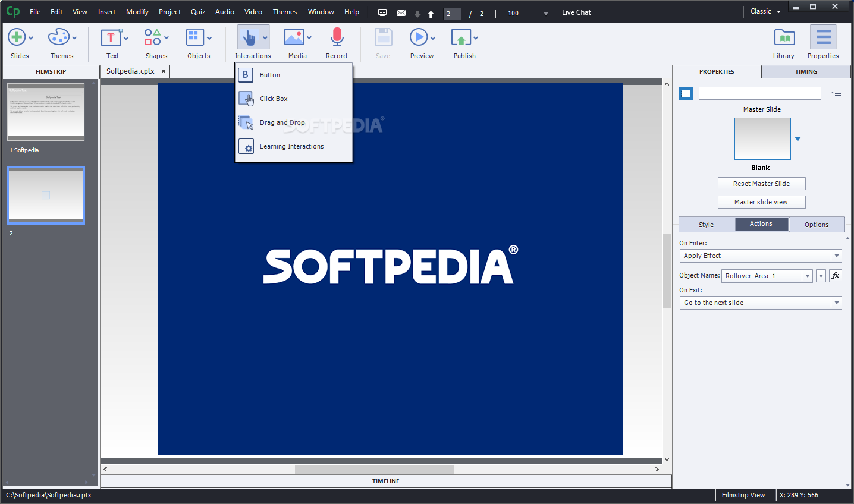Click the Slides plus icon
The height and width of the screenshot is (504, 854).
tap(17, 37)
